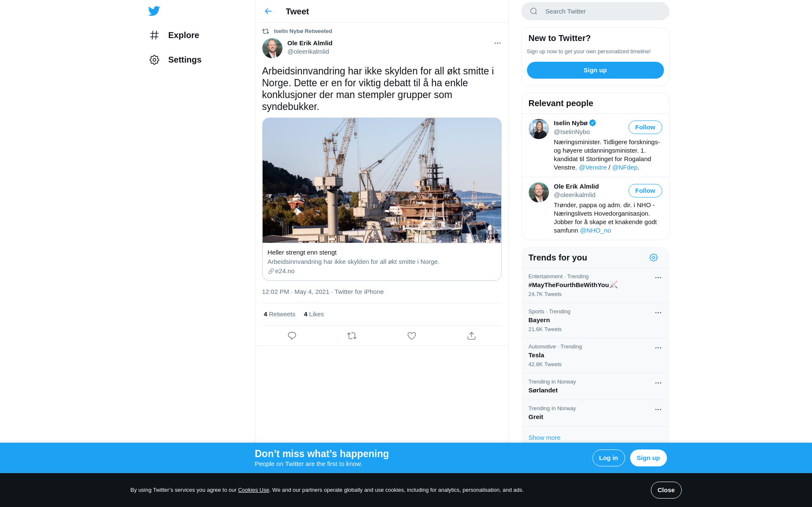Close the cookies notice
The image size is (812, 507).
tap(666, 490)
